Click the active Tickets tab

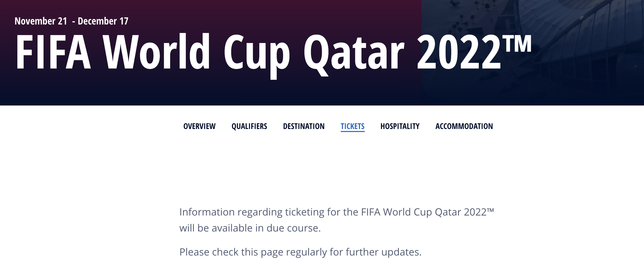[x=352, y=126]
